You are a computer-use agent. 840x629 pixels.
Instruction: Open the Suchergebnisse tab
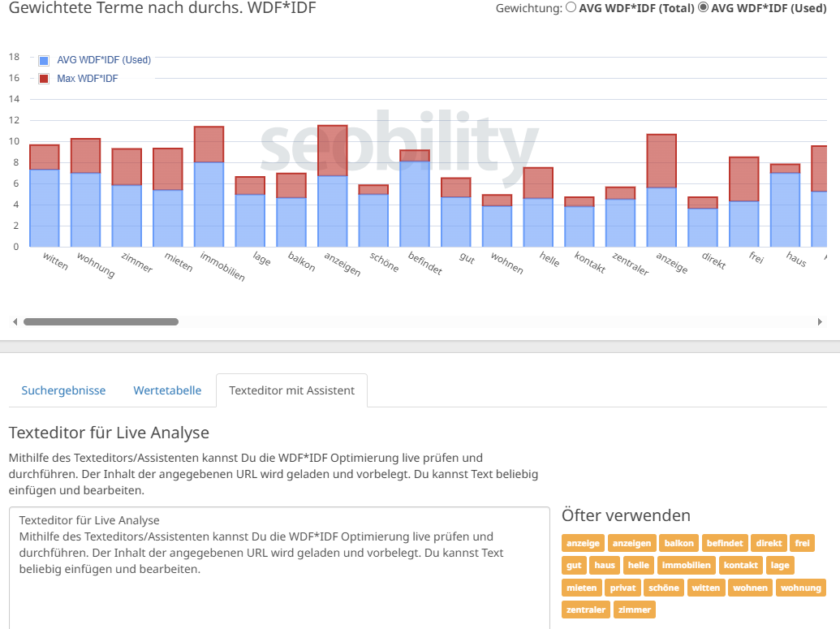point(63,390)
